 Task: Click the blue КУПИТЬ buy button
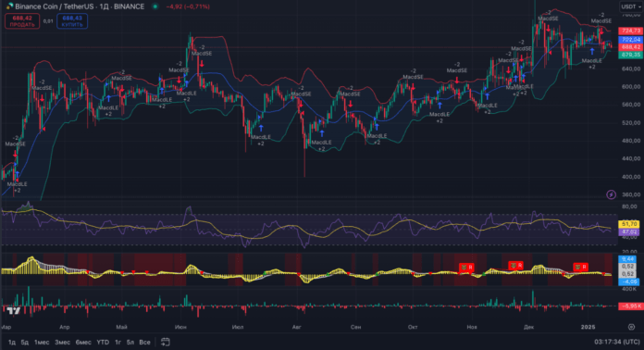pos(72,21)
